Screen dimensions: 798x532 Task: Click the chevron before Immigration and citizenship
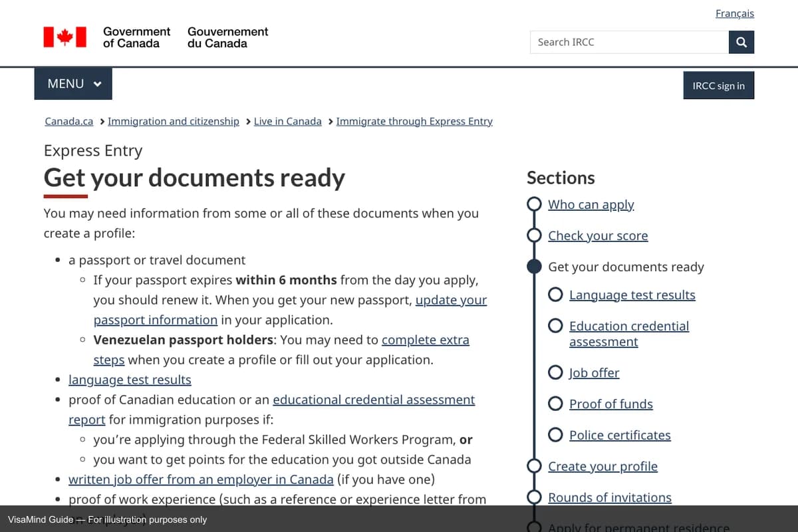tap(102, 121)
